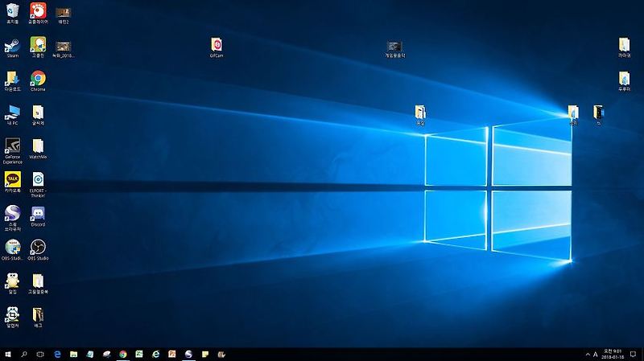The image size is (644, 361).
Task: Open the PowerPoint taskbar icon
Action: tap(172, 354)
